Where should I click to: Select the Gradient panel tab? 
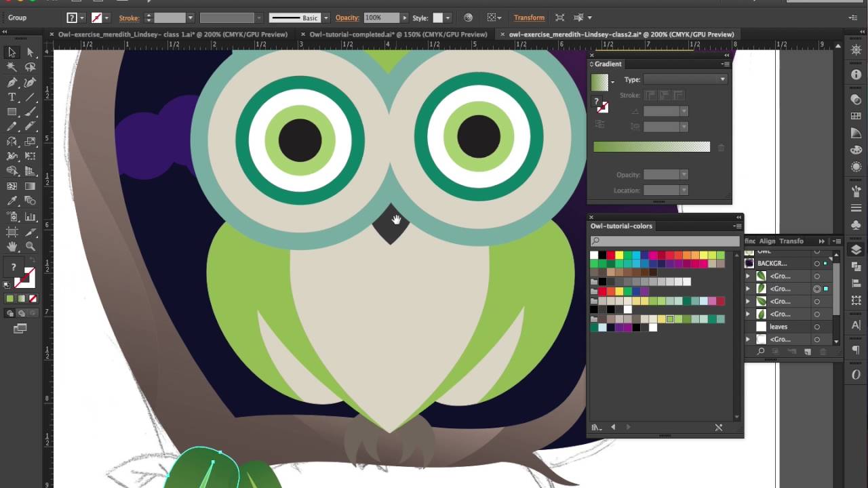pyautogui.click(x=608, y=64)
